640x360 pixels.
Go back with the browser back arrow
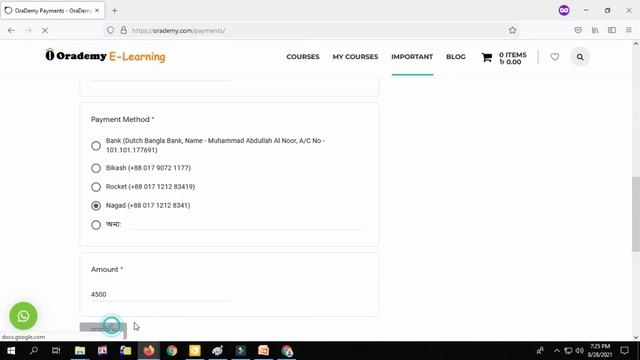pyautogui.click(x=11, y=30)
